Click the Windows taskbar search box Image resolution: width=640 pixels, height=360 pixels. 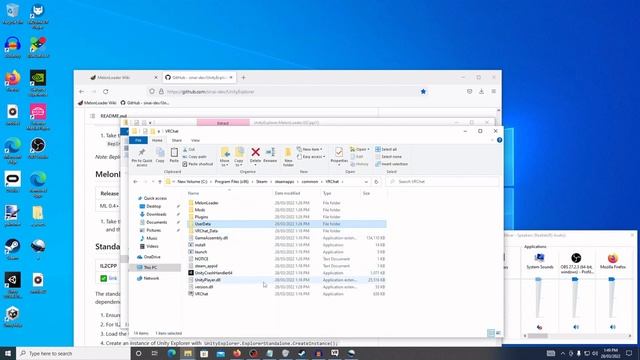[x=73, y=353]
